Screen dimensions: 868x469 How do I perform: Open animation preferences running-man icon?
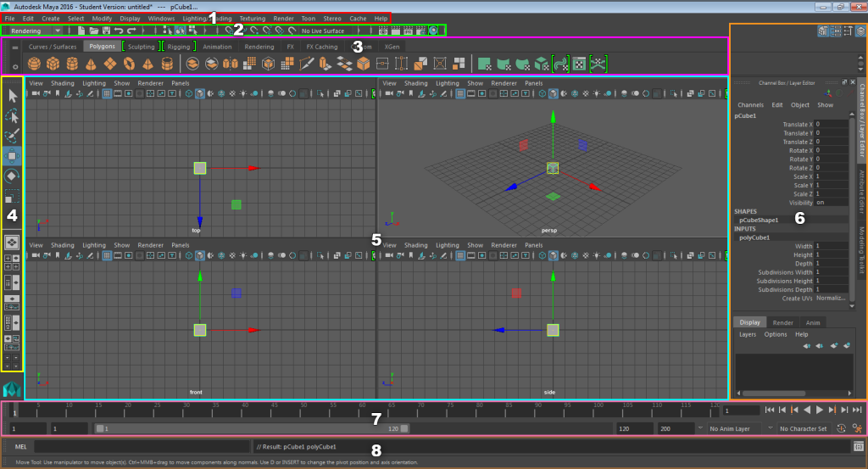pos(857,428)
